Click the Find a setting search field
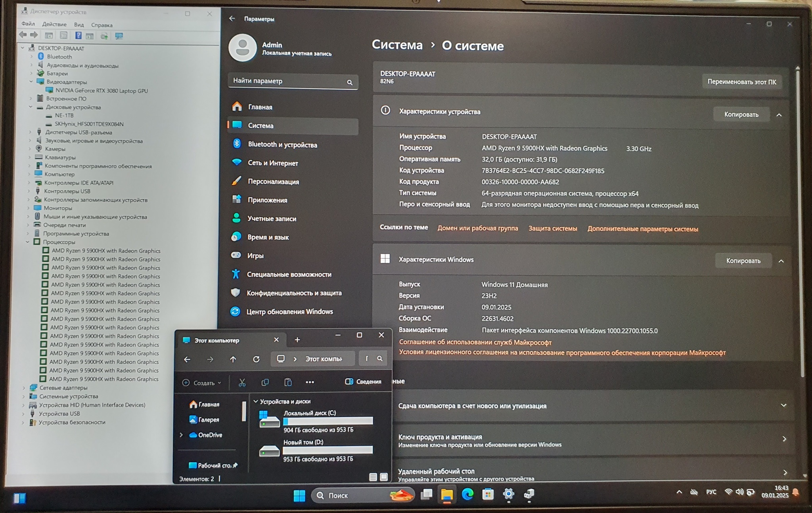This screenshot has width=812, height=513. pos(287,81)
